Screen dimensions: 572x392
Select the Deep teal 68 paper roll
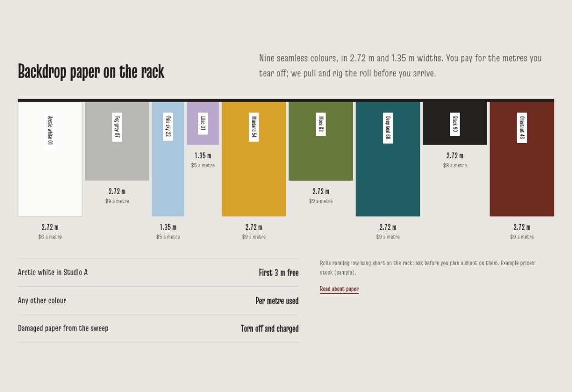(x=388, y=159)
